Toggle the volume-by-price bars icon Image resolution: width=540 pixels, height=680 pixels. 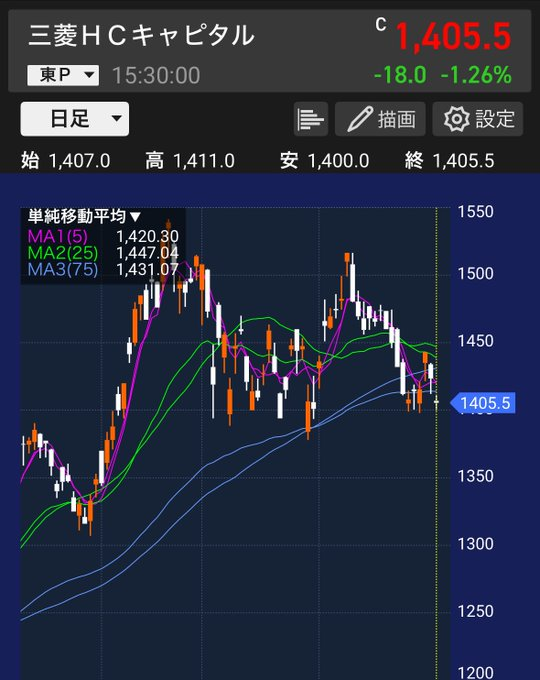click(x=311, y=119)
